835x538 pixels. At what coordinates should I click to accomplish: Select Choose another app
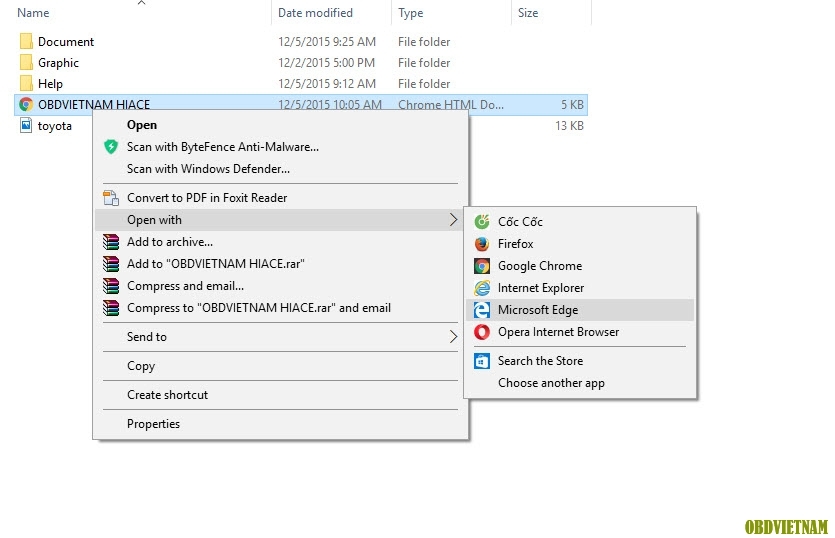click(580, 383)
